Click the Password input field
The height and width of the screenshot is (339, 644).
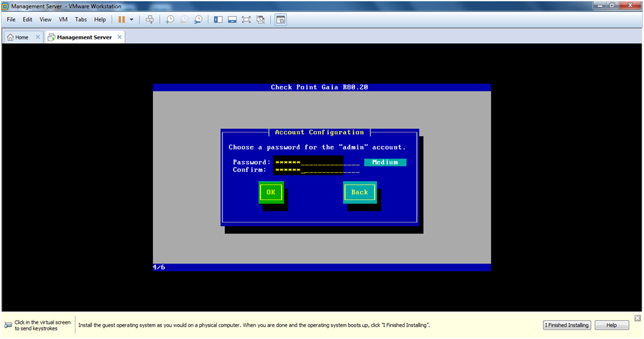317,162
